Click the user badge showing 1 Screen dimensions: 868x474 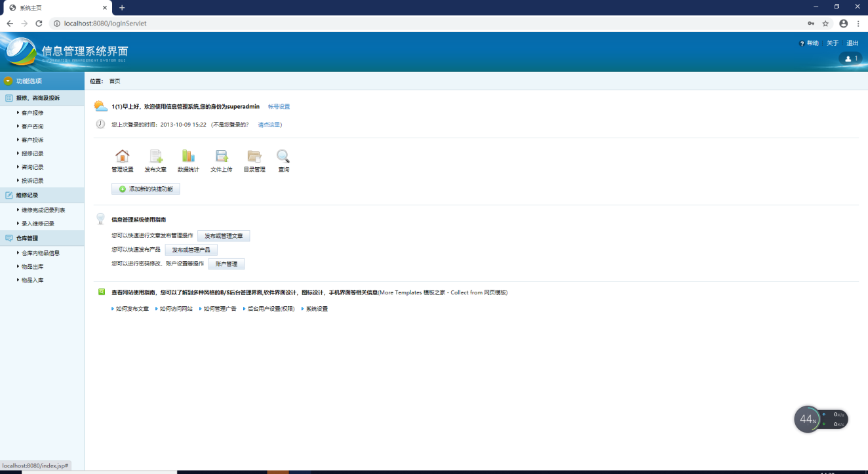coord(851,58)
